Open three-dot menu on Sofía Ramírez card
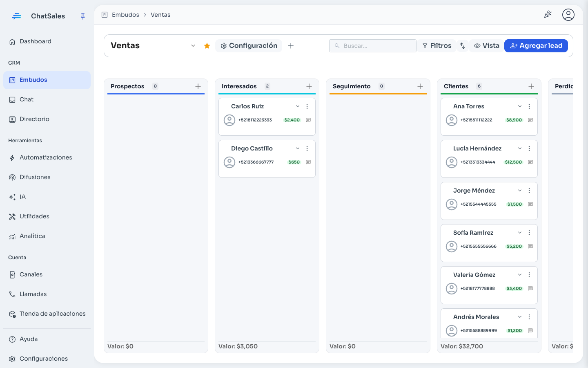This screenshot has width=588, height=368. tap(529, 233)
